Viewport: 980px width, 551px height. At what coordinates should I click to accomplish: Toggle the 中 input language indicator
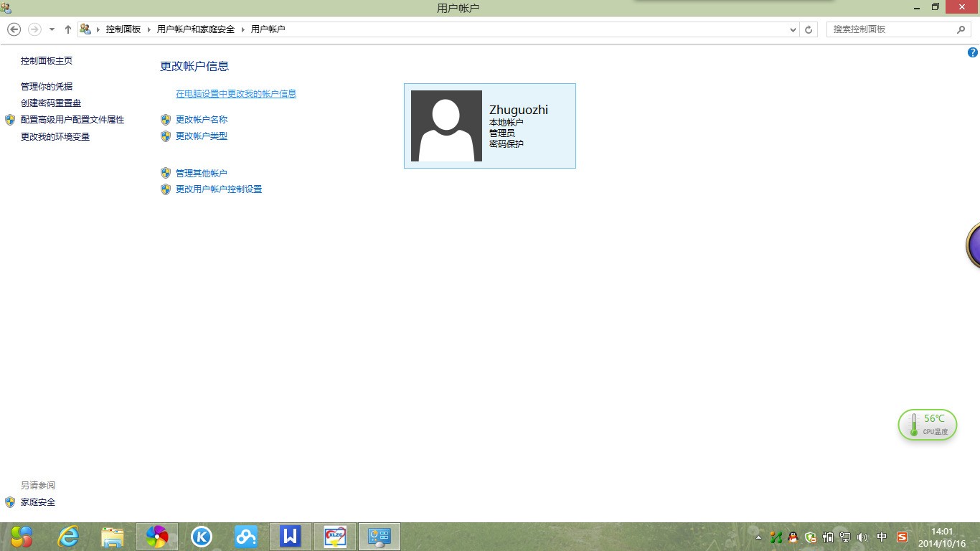[x=882, y=537]
